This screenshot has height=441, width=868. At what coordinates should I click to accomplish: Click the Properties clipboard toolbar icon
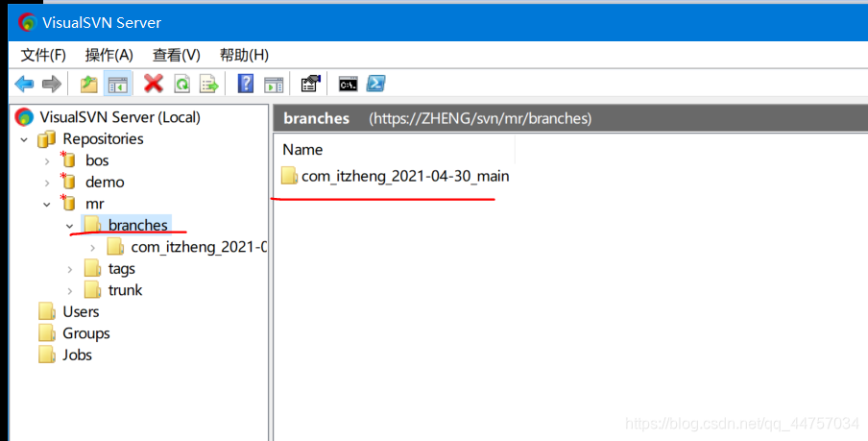pos(310,84)
